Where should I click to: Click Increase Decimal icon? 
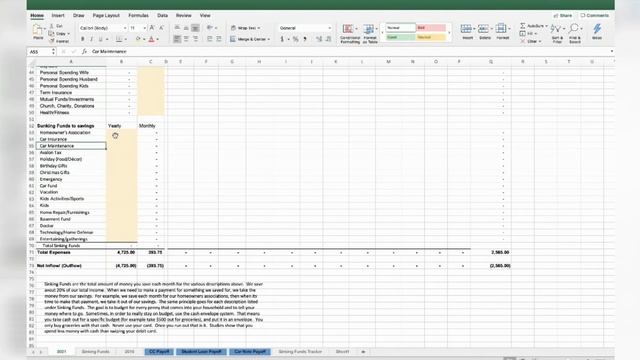319,39
